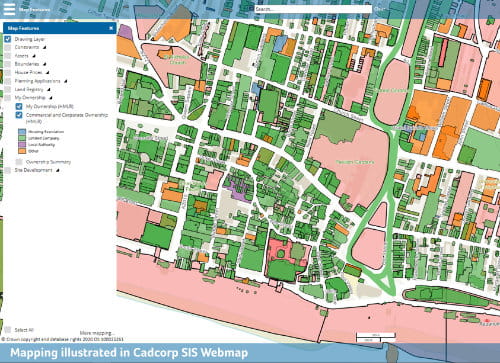Uncheck the Drawing Layer checkbox
Image resolution: width=500 pixels, height=363 pixels.
[x=8, y=39]
